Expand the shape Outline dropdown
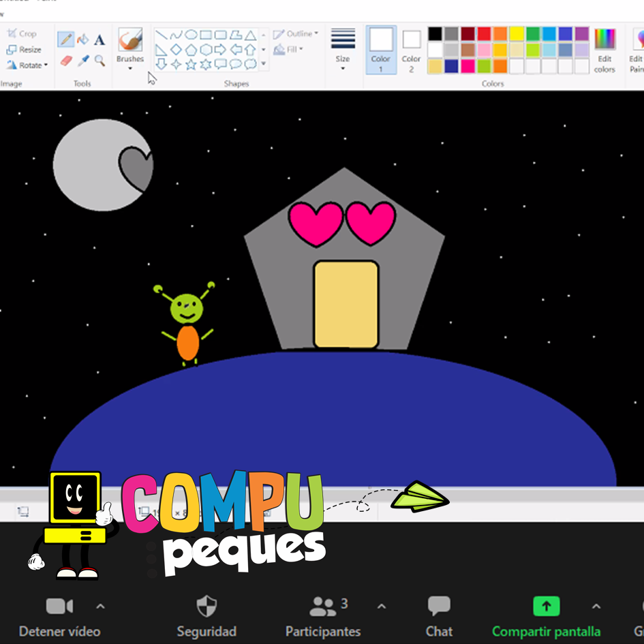Viewport: 644px width, 644px height. click(296, 33)
